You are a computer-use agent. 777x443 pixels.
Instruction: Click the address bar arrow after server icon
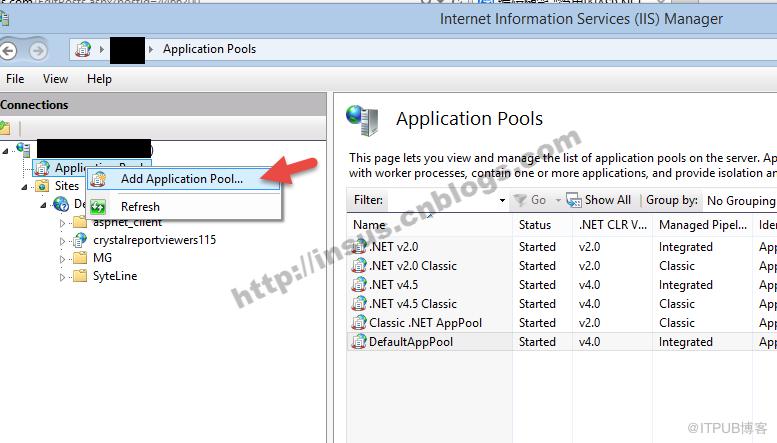click(x=102, y=49)
